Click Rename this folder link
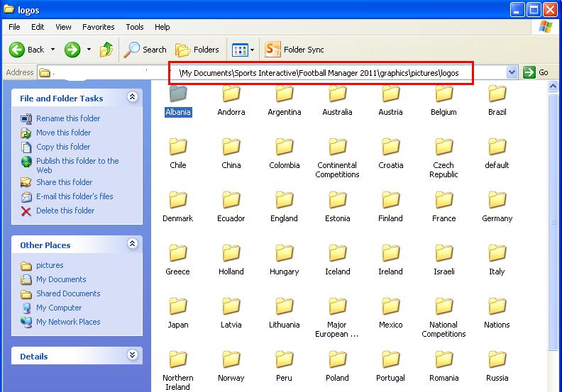562x392 pixels. pyautogui.click(x=68, y=118)
